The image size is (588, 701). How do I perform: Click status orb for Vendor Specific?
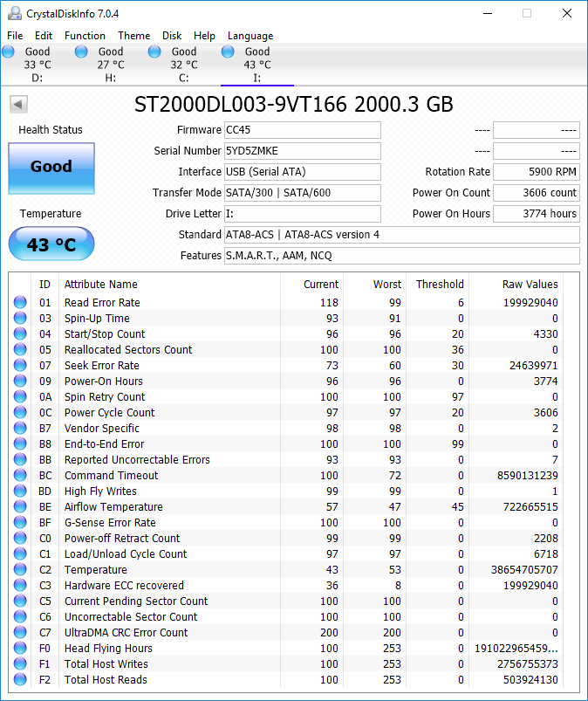tap(20, 428)
